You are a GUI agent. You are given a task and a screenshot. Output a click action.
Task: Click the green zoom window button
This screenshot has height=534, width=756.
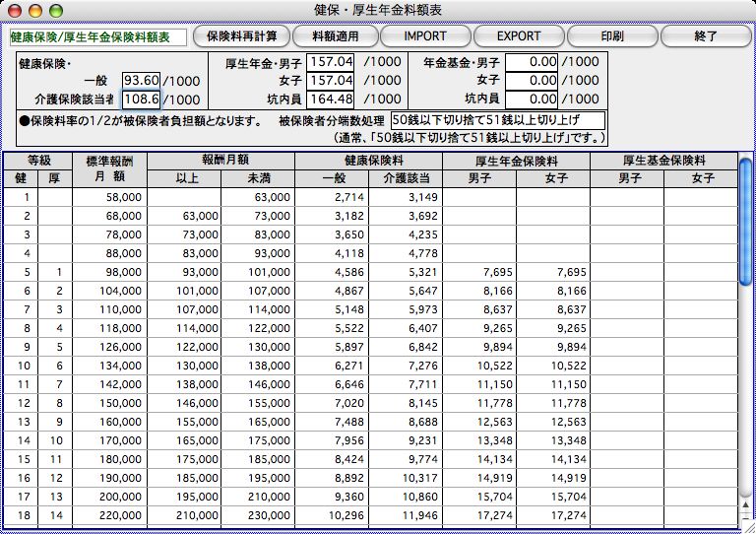[x=56, y=10]
